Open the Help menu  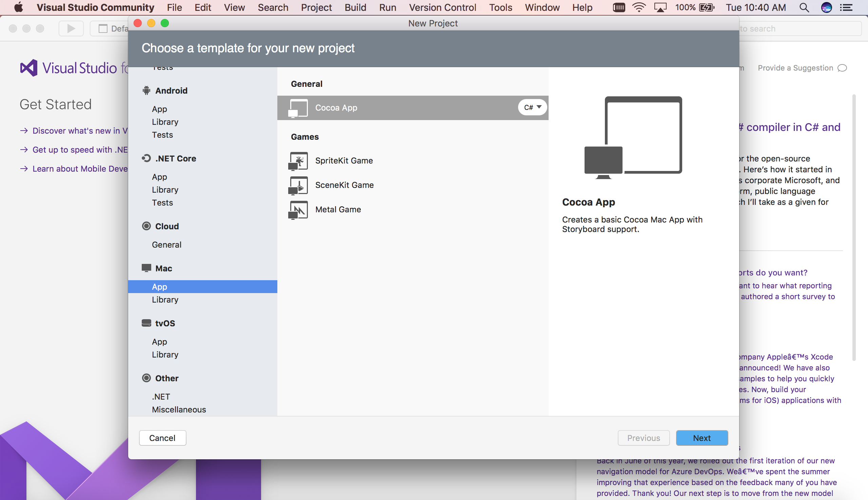click(x=582, y=7)
